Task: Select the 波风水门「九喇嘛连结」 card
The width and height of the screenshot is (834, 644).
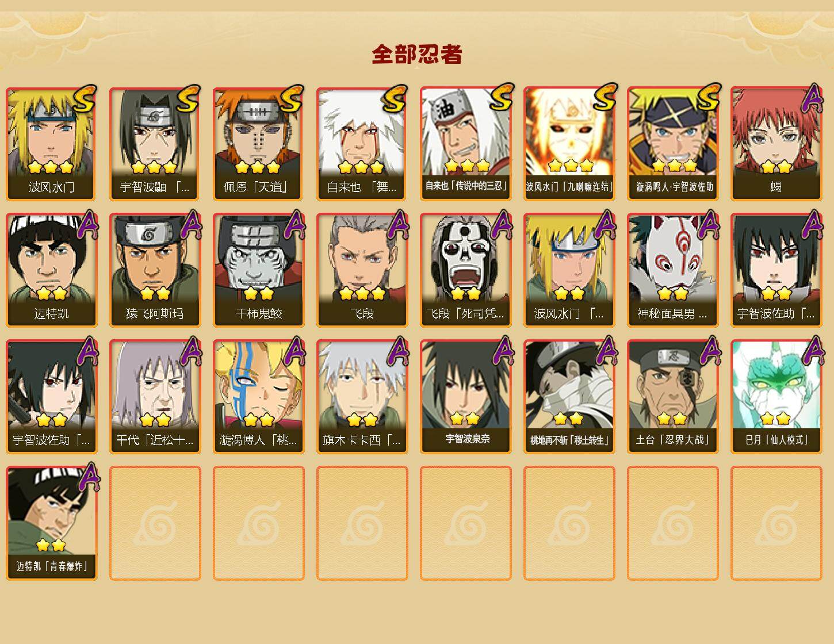Action: point(569,144)
